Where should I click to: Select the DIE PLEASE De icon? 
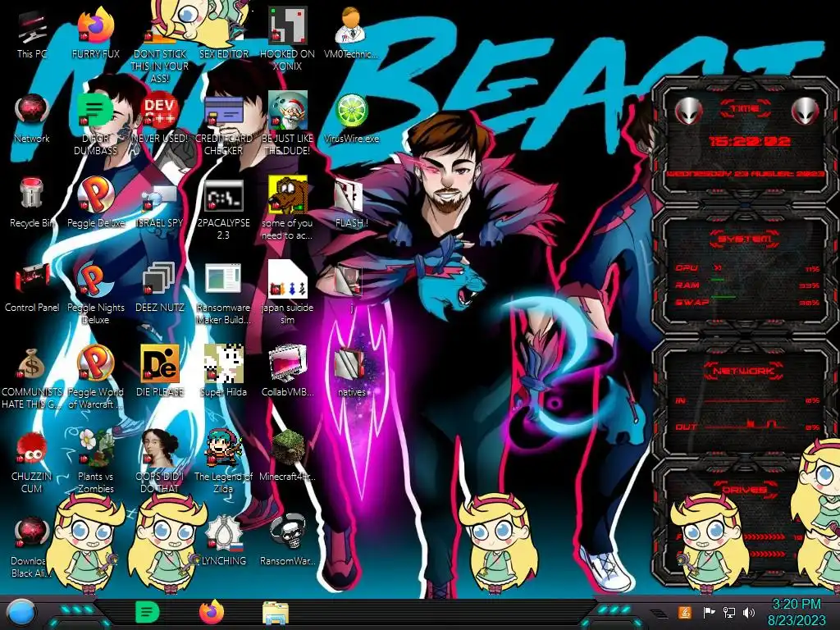point(160,364)
